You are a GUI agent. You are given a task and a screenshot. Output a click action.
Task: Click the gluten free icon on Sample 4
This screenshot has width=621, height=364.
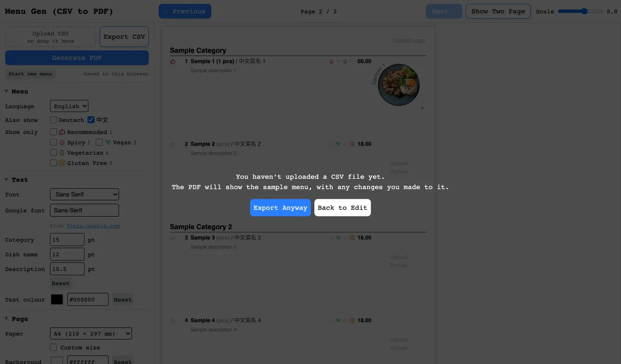point(352,321)
